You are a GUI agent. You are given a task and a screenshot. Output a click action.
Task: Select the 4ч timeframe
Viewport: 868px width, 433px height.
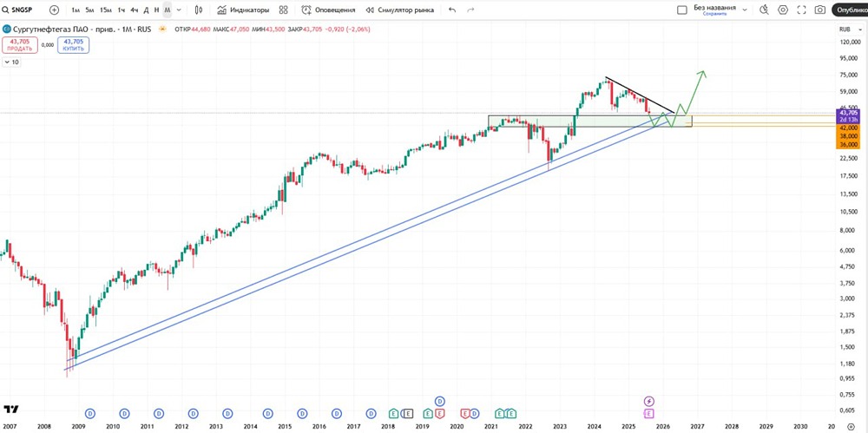coord(135,10)
